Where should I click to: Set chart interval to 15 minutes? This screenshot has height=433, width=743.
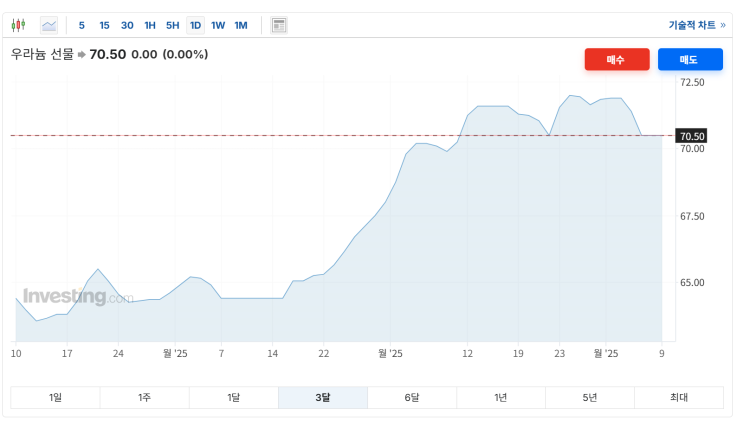coord(104,25)
